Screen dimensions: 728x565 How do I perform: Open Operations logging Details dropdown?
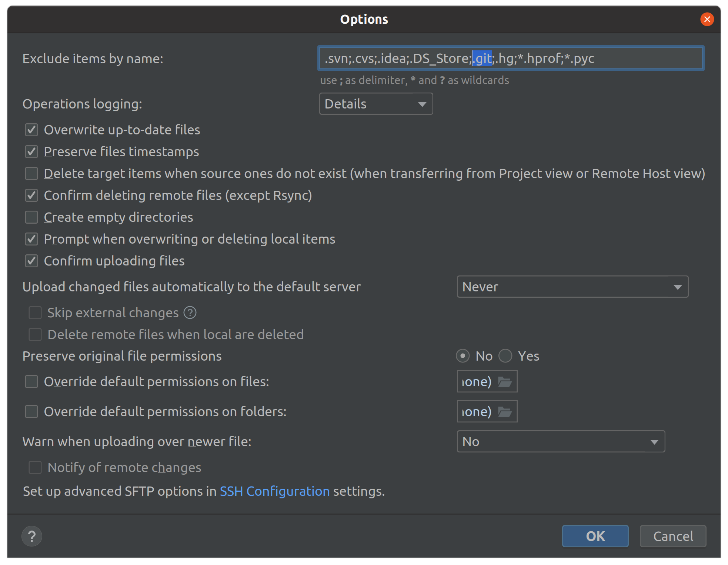coord(376,104)
